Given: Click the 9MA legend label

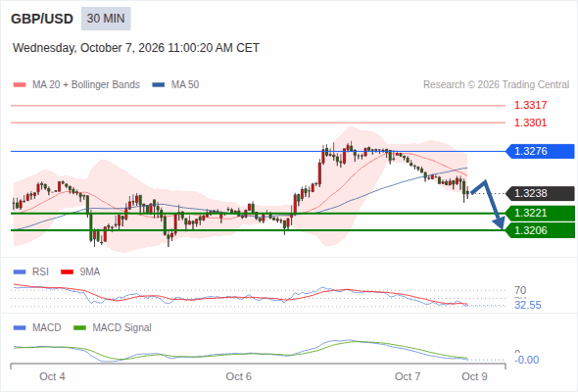Looking at the screenshot, I should click(90, 272).
